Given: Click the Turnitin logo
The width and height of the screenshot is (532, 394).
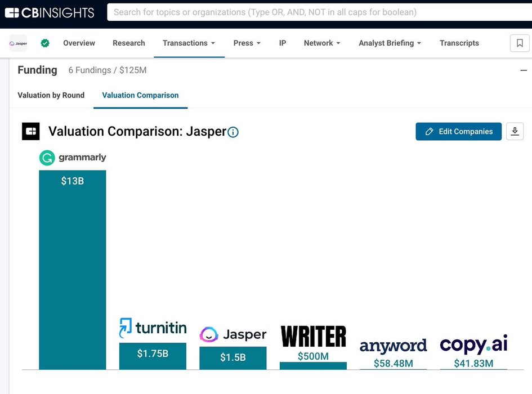Looking at the screenshot, I should coord(153,328).
